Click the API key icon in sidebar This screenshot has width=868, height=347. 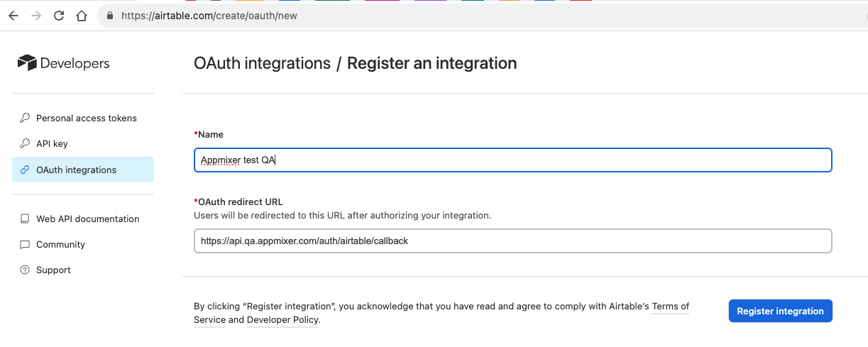pos(25,143)
